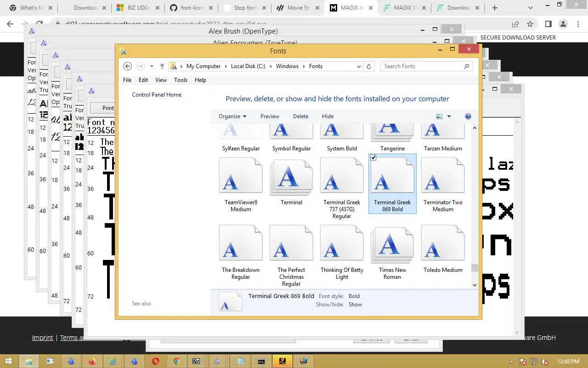
Task: Open 7-Zip from the taskbar
Action: click(196, 361)
